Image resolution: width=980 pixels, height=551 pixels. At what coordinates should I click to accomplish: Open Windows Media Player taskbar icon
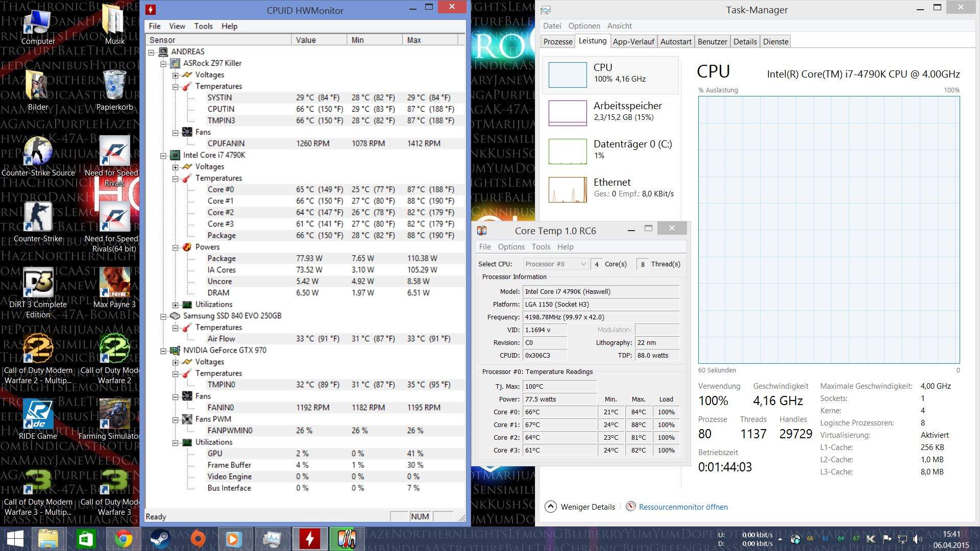(235, 539)
